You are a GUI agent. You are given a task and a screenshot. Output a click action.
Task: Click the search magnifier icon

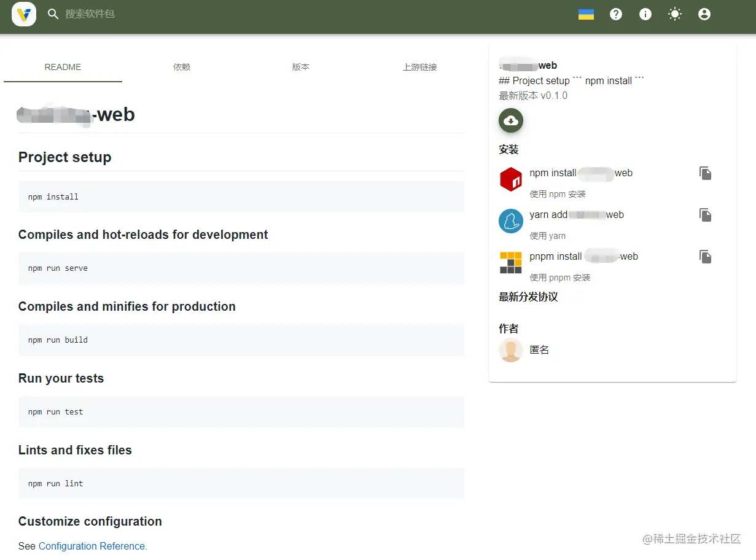click(53, 14)
